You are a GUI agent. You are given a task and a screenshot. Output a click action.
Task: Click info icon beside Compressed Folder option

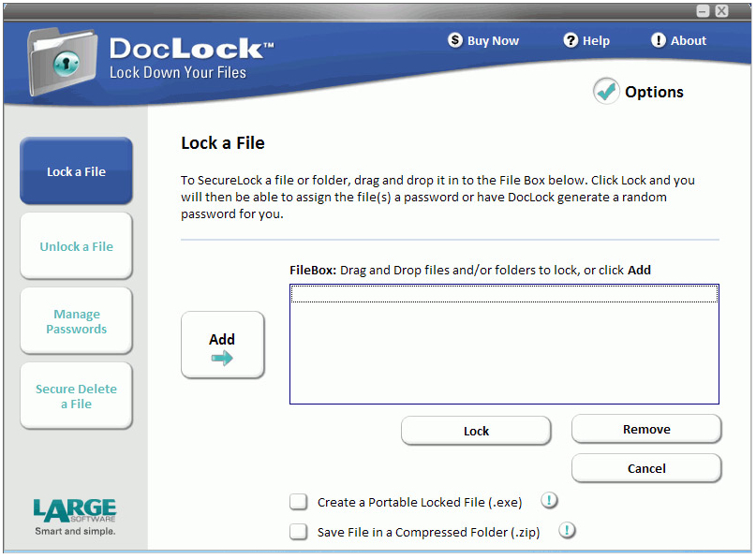pyautogui.click(x=567, y=531)
